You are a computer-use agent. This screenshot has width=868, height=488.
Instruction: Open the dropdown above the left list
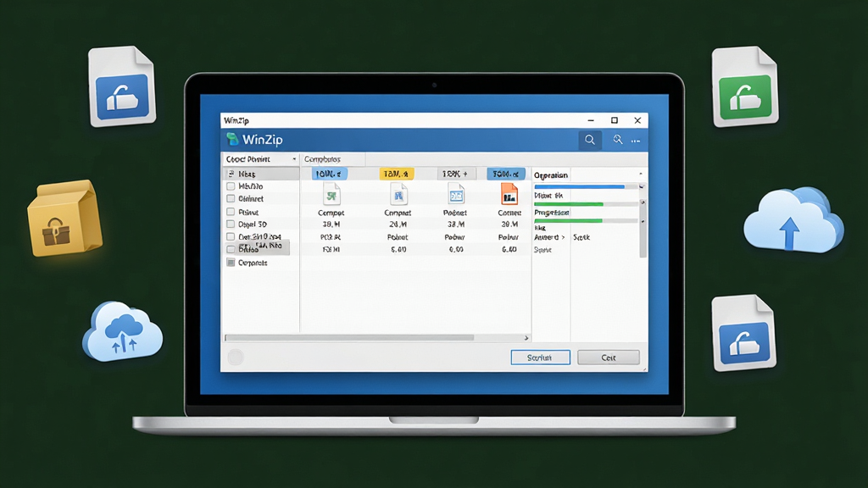[x=261, y=159]
